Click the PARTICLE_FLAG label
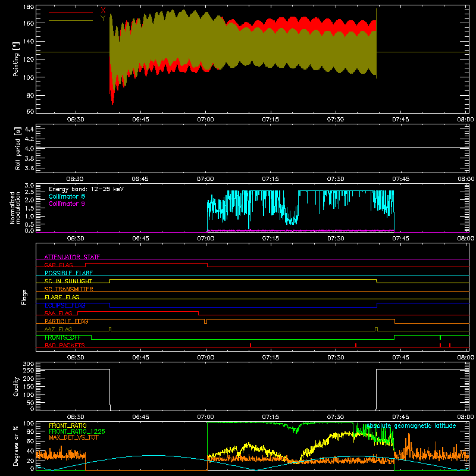Viewport: 476px width, 476px height. coord(67,321)
